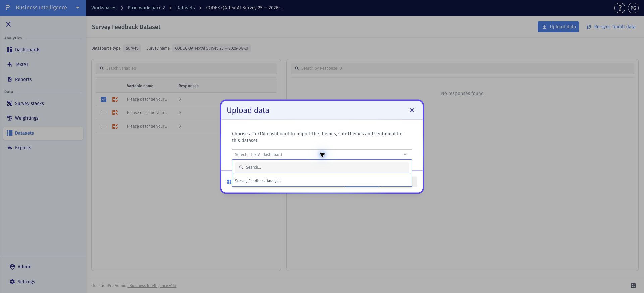Click Prod workspace 2 breadcrumb
Screen dimensions: 644x293
click(x=146, y=8)
